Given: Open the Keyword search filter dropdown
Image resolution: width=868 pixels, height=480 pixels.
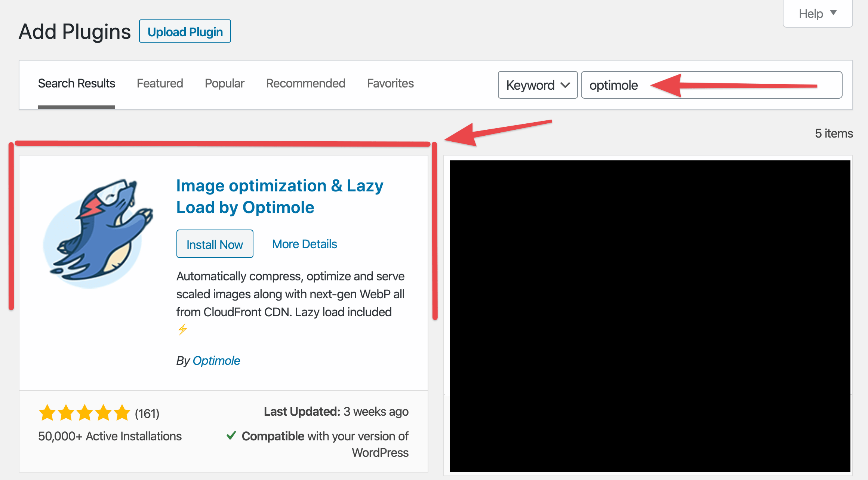Looking at the screenshot, I should coord(538,85).
